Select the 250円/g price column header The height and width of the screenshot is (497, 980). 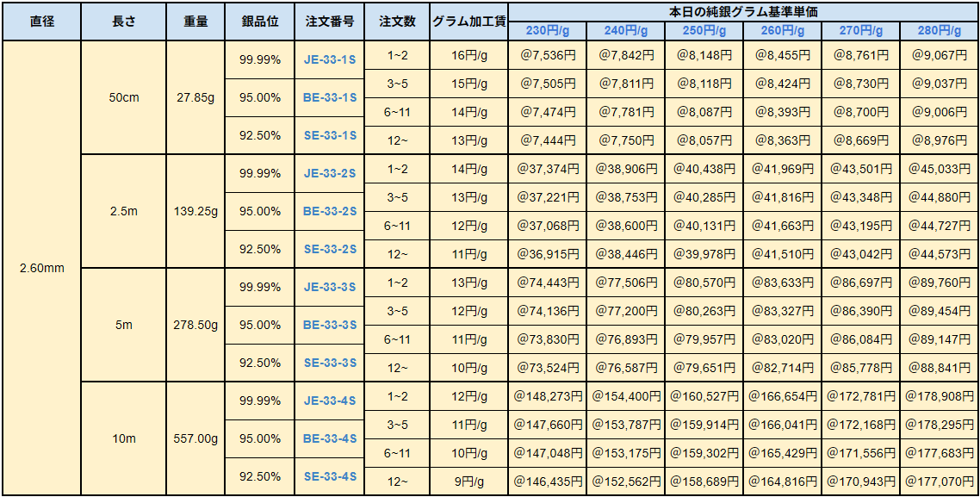pyautogui.click(x=704, y=31)
